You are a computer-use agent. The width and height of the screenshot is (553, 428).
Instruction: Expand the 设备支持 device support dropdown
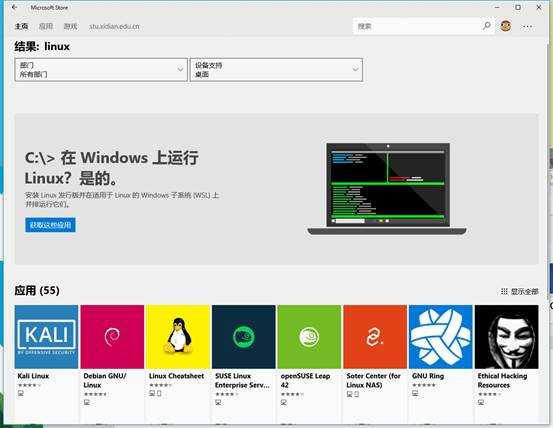click(x=276, y=70)
